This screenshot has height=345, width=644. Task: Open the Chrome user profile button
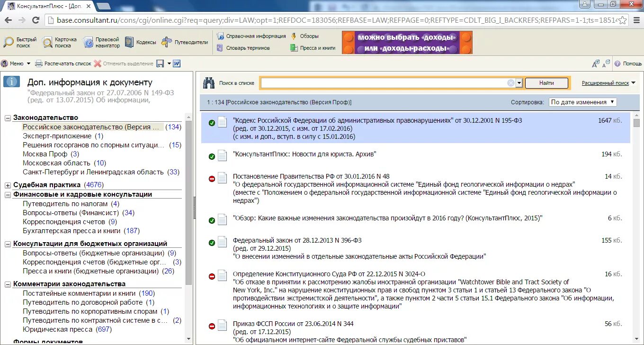coord(585,4)
